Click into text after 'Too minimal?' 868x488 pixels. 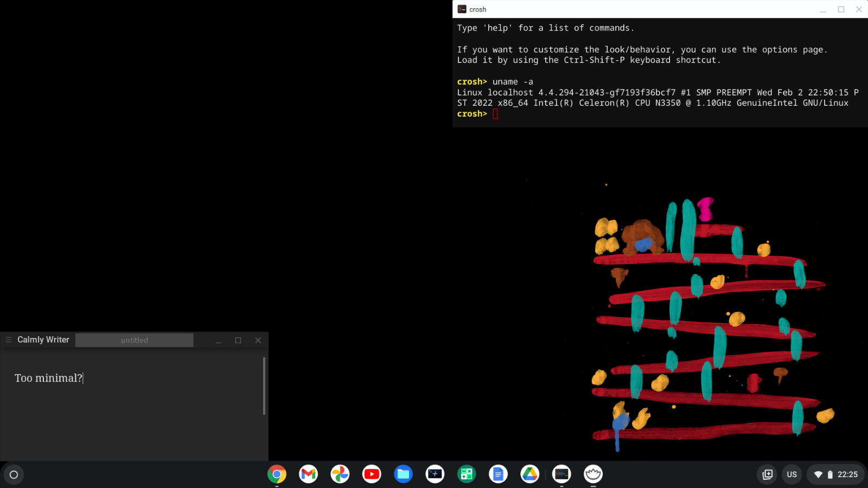tap(84, 378)
